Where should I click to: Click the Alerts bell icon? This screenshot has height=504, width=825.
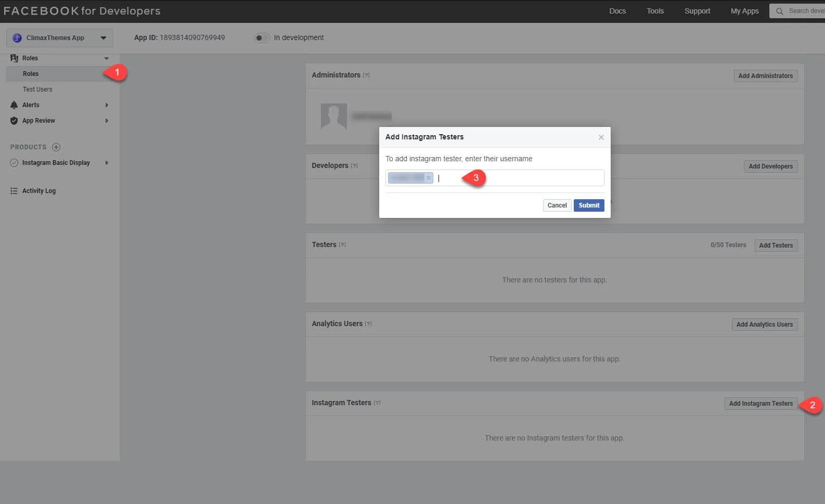[14, 105]
